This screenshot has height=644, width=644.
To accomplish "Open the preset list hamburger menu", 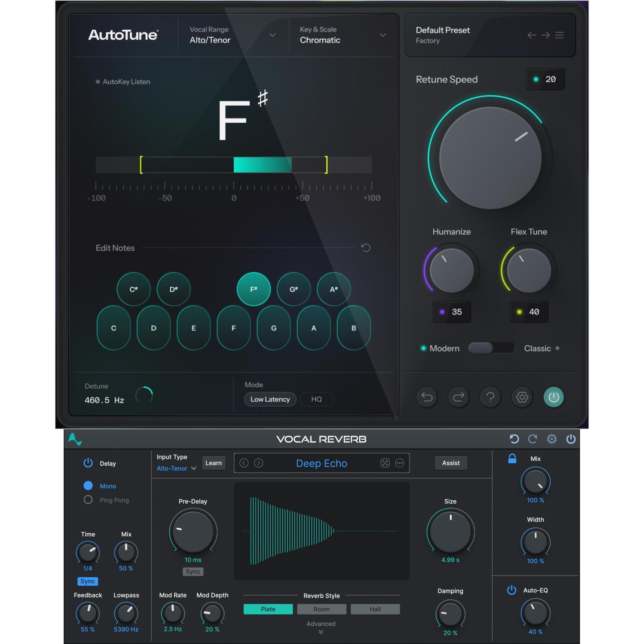I will (x=559, y=35).
